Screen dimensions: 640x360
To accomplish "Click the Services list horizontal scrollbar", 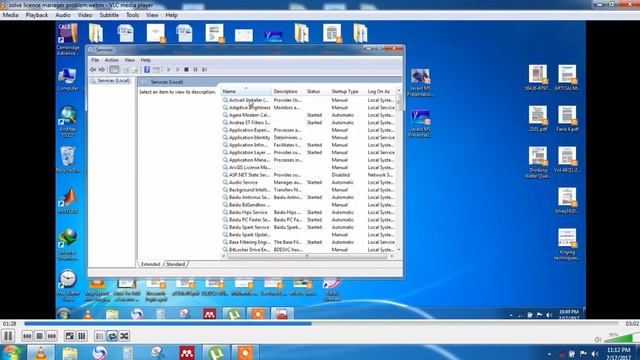I will click(308, 256).
